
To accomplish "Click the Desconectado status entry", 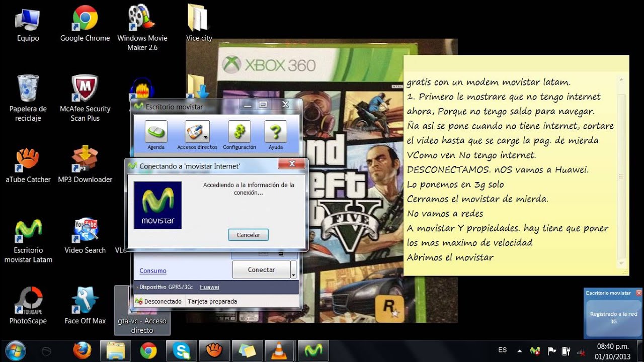I will pos(158,301).
